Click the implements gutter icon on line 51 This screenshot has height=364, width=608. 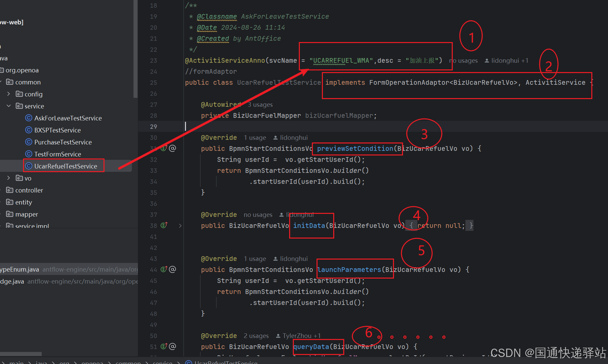click(164, 346)
